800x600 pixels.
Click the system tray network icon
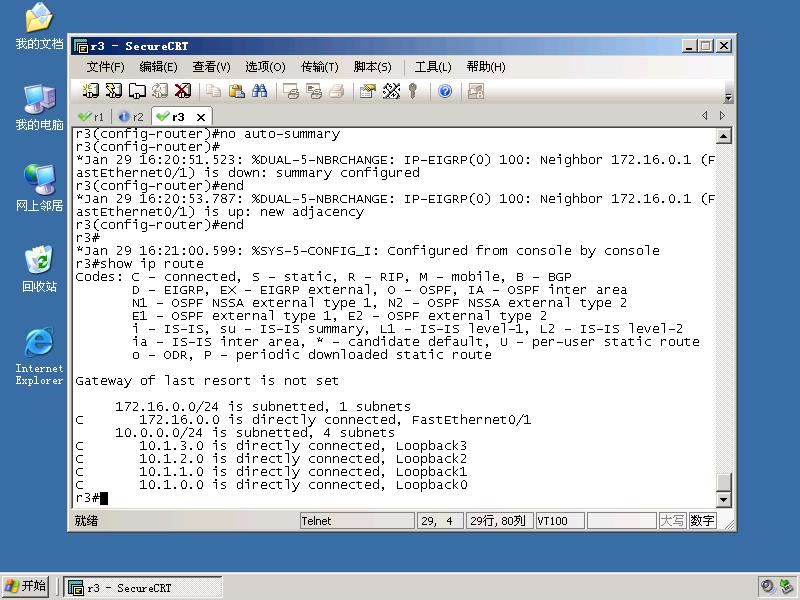tap(787, 587)
